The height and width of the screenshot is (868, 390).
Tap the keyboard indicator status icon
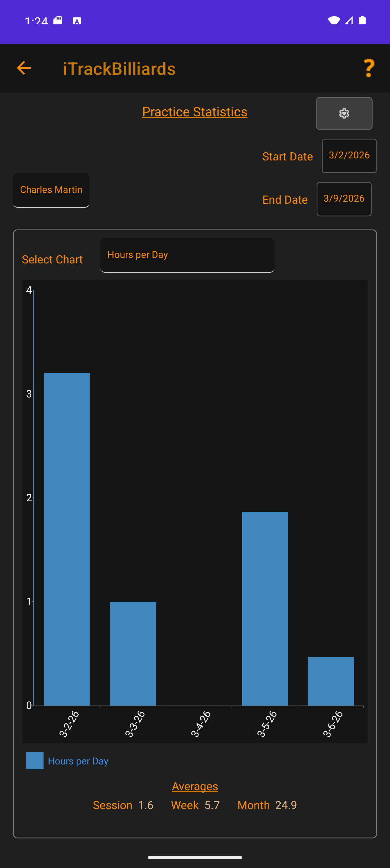coord(77,21)
